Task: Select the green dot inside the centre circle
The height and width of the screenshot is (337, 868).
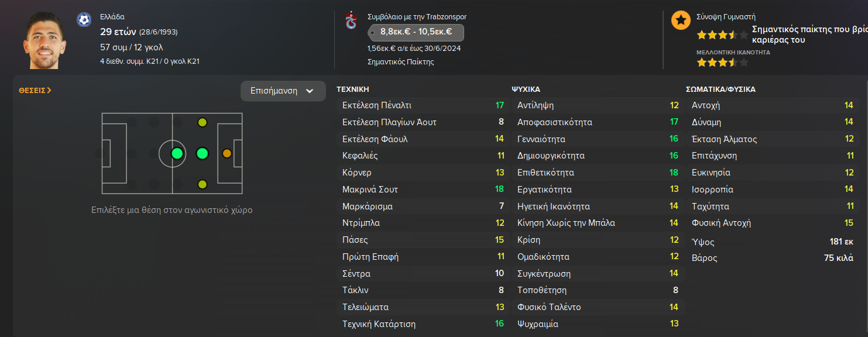Action: pos(177,154)
